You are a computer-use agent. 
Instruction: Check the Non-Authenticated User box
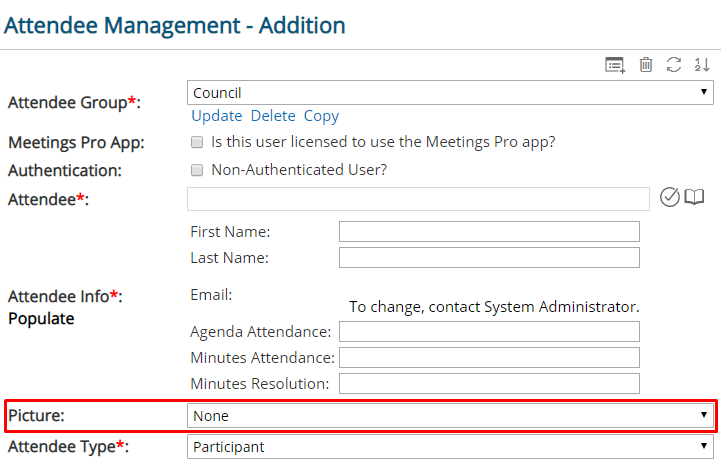tap(197, 170)
